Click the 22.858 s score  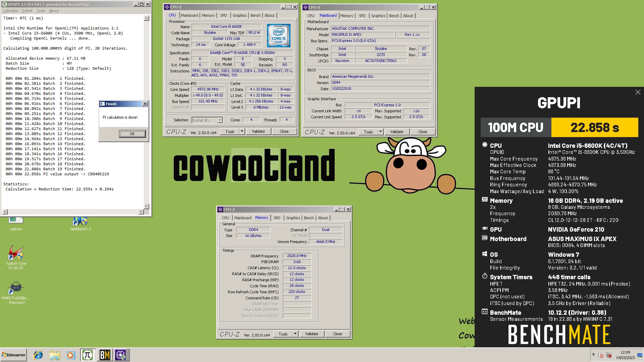[595, 127]
